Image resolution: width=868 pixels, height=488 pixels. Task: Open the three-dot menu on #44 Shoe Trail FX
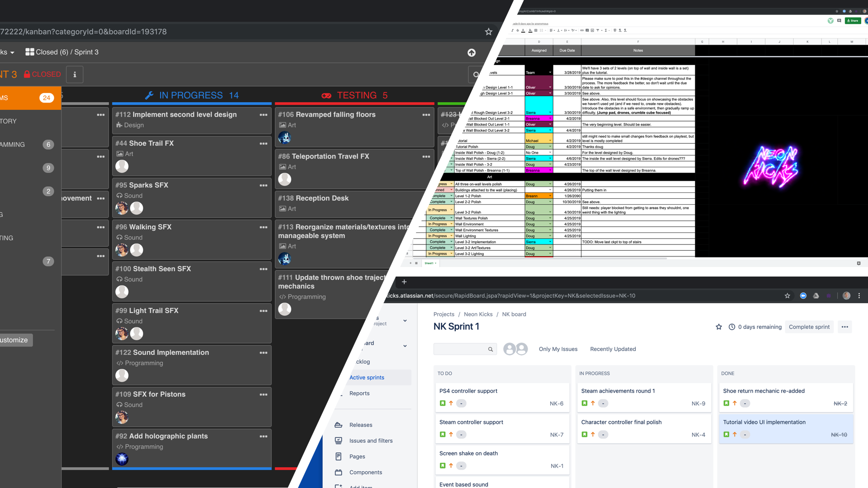[x=264, y=144]
